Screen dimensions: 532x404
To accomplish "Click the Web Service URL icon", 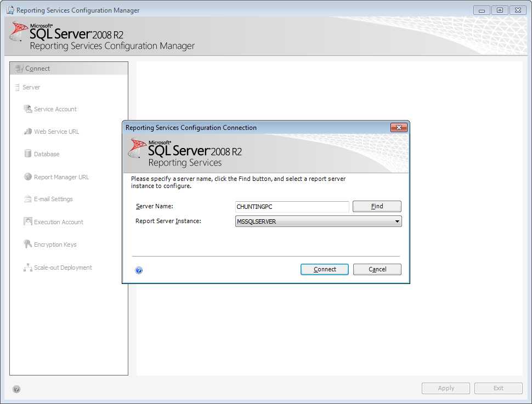I will [x=28, y=132].
